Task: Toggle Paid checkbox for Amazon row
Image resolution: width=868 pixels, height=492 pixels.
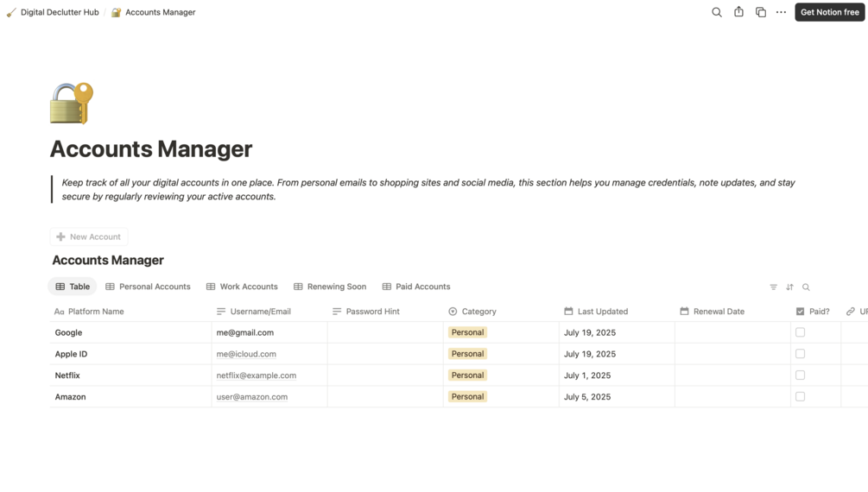Action: (x=800, y=397)
